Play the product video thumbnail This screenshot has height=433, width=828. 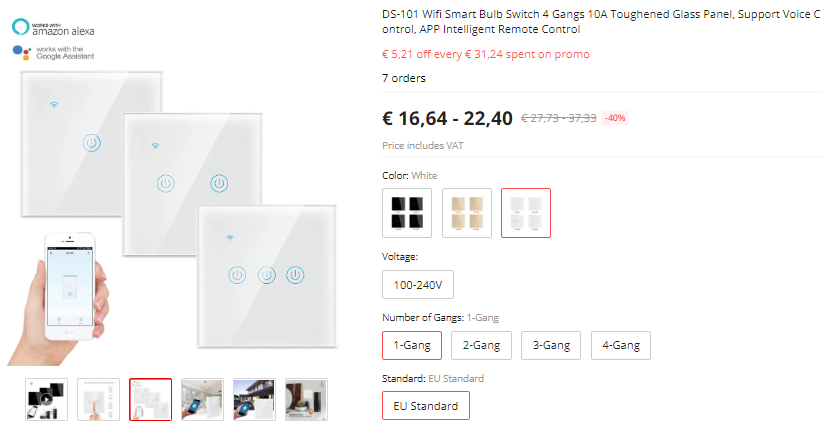click(x=47, y=399)
